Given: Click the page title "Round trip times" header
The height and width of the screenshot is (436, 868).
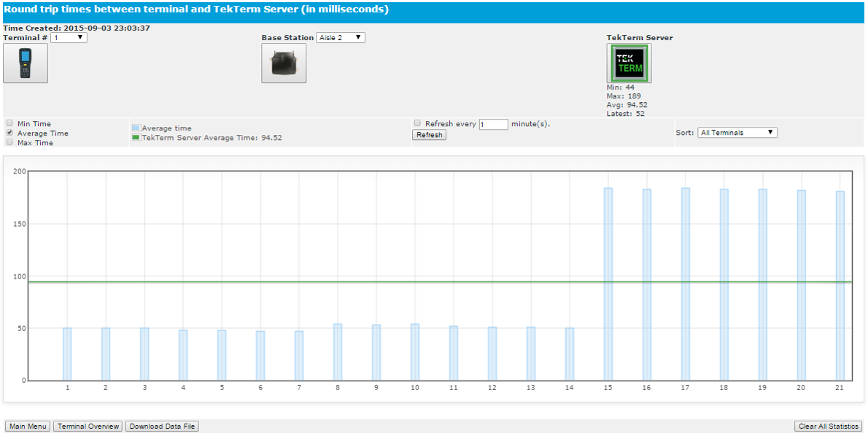Looking at the screenshot, I should point(196,9).
